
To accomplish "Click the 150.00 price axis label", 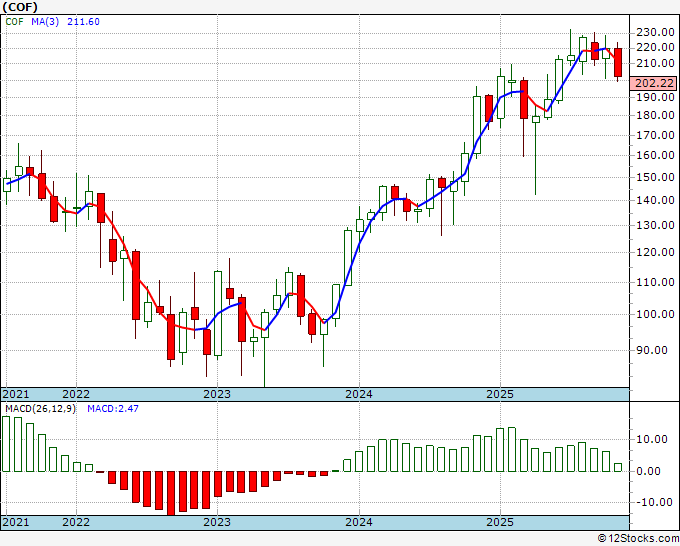I will coord(655,177).
